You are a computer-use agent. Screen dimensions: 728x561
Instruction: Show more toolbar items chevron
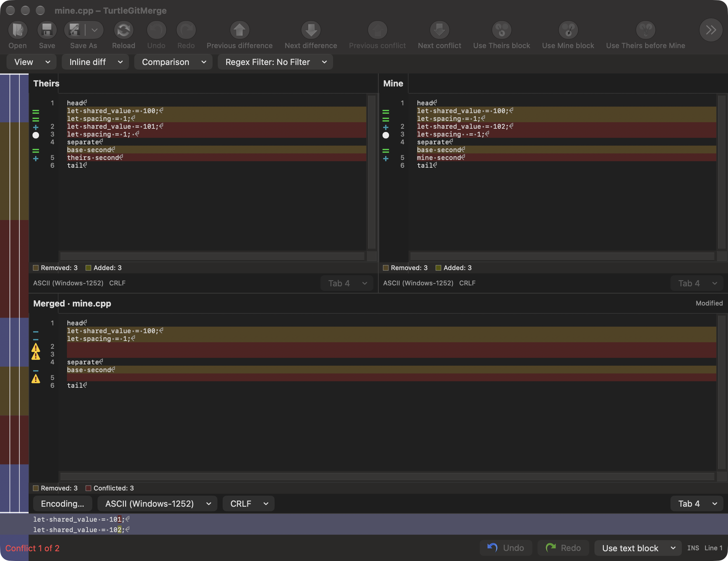click(711, 30)
